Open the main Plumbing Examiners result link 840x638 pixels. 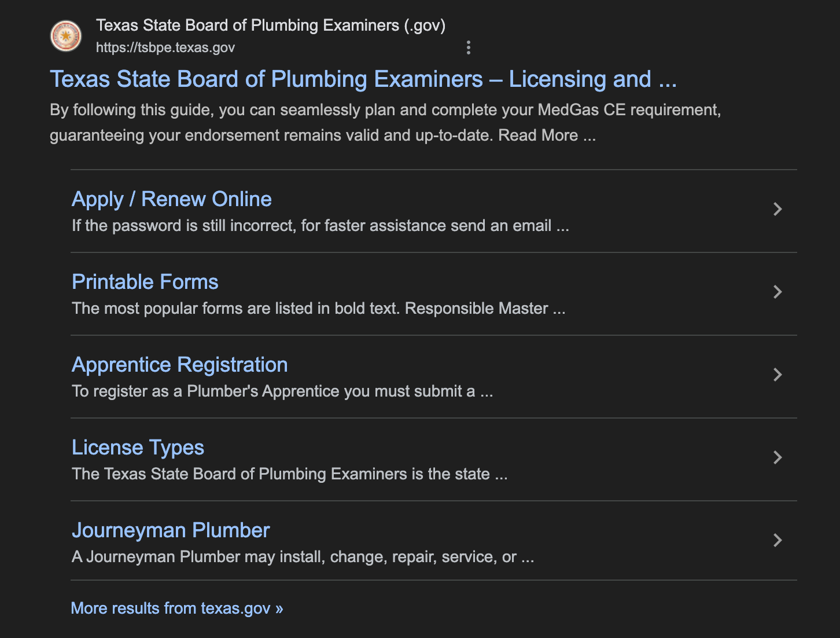tap(363, 79)
